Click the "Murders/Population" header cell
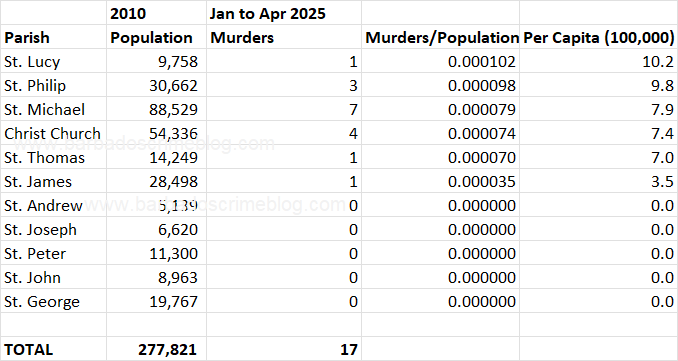This screenshot has width=678, height=361. [x=440, y=37]
